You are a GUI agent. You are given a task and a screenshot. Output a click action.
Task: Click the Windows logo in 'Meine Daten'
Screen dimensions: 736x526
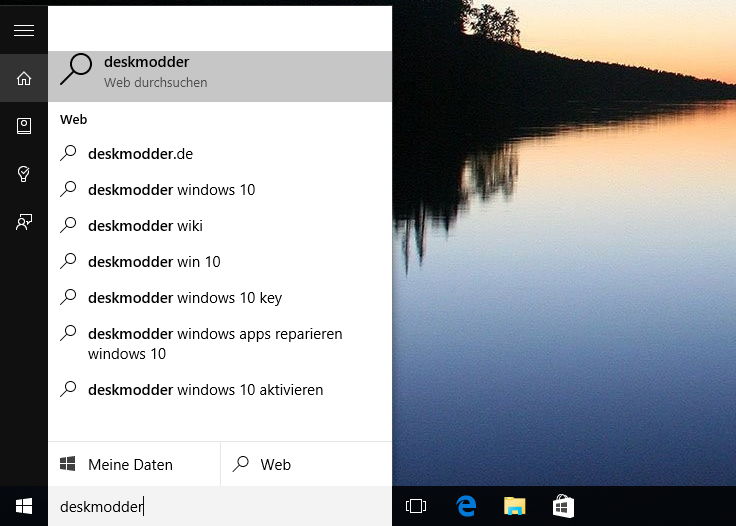[x=68, y=464]
